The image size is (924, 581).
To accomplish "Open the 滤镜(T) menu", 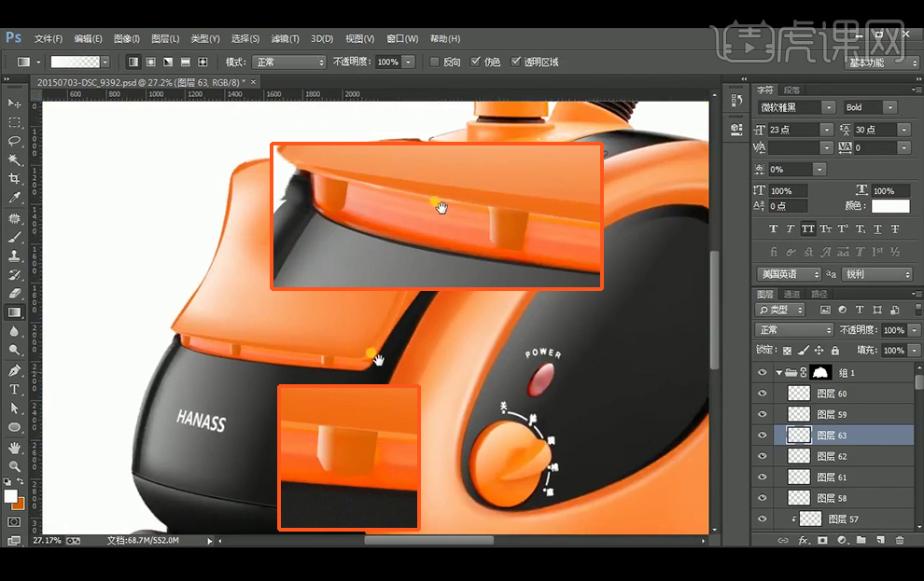I will (x=285, y=38).
